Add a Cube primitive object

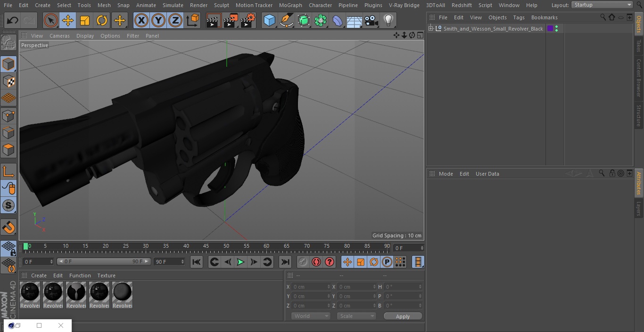tap(269, 21)
